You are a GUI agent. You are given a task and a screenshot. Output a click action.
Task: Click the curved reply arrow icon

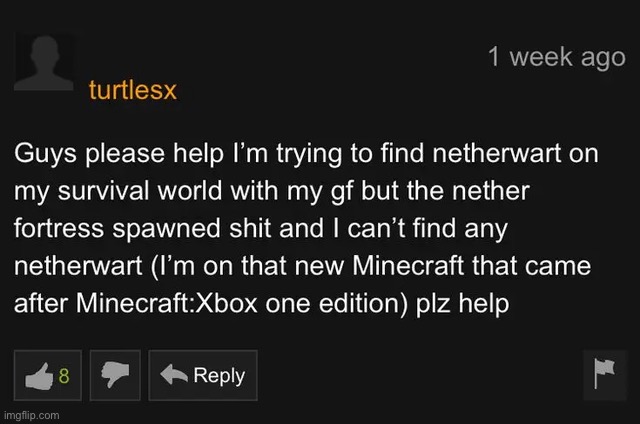click(173, 375)
